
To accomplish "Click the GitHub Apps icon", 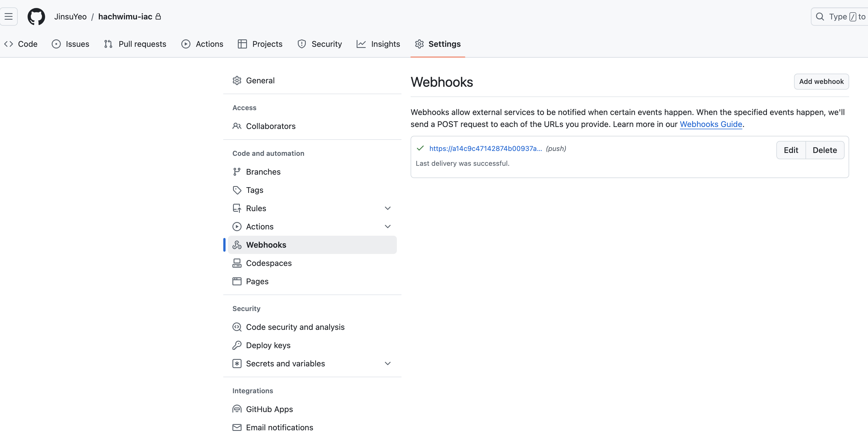I will 237,409.
